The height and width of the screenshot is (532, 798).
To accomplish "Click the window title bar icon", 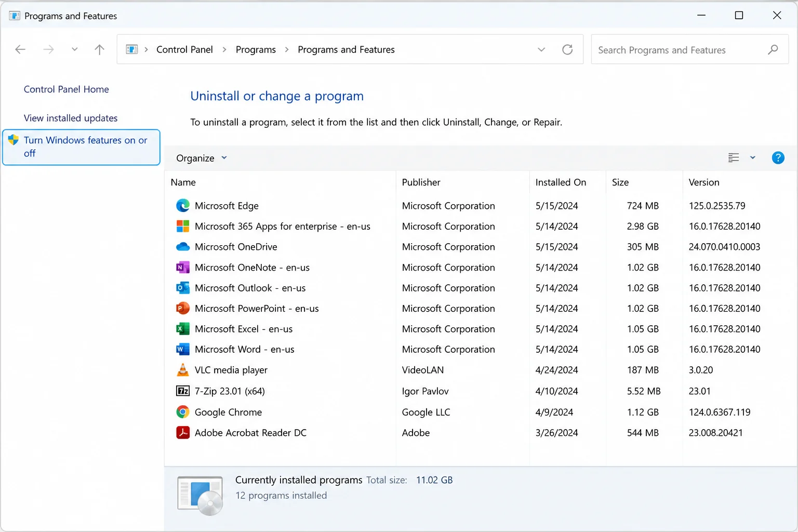I will pos(15,16).
